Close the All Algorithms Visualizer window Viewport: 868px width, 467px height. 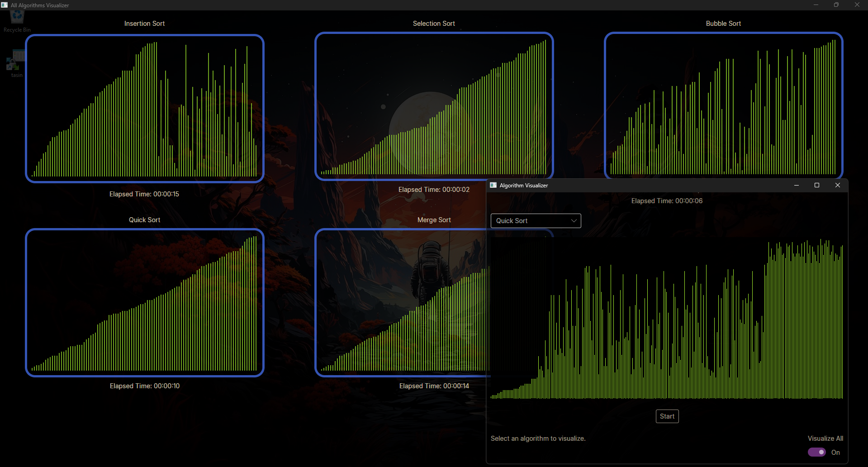point(857,5)
